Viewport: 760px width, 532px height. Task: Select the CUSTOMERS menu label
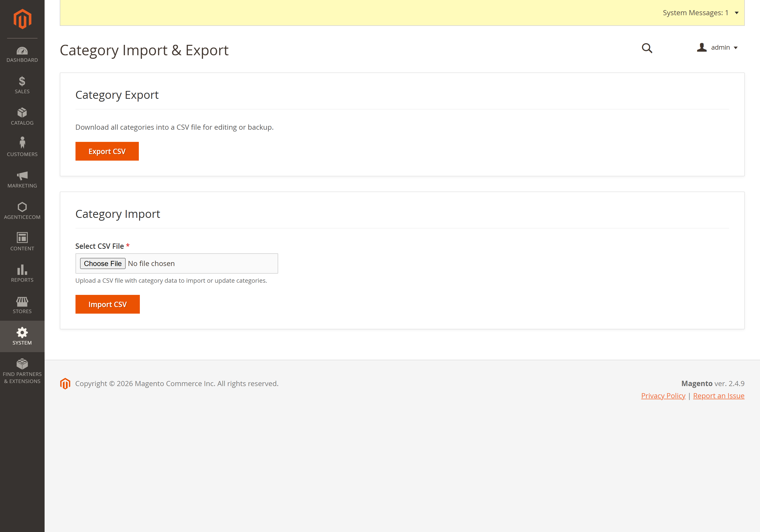click(22, 154)
